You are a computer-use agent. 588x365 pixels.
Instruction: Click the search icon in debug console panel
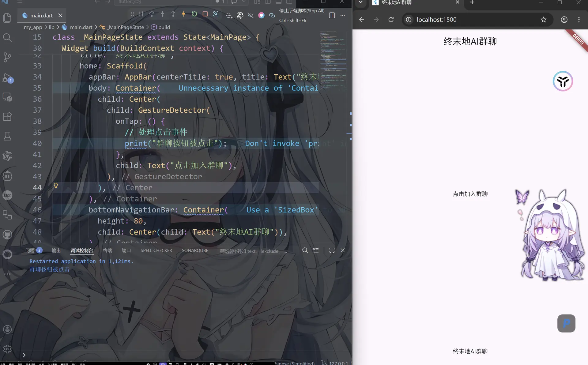point(305,250)
